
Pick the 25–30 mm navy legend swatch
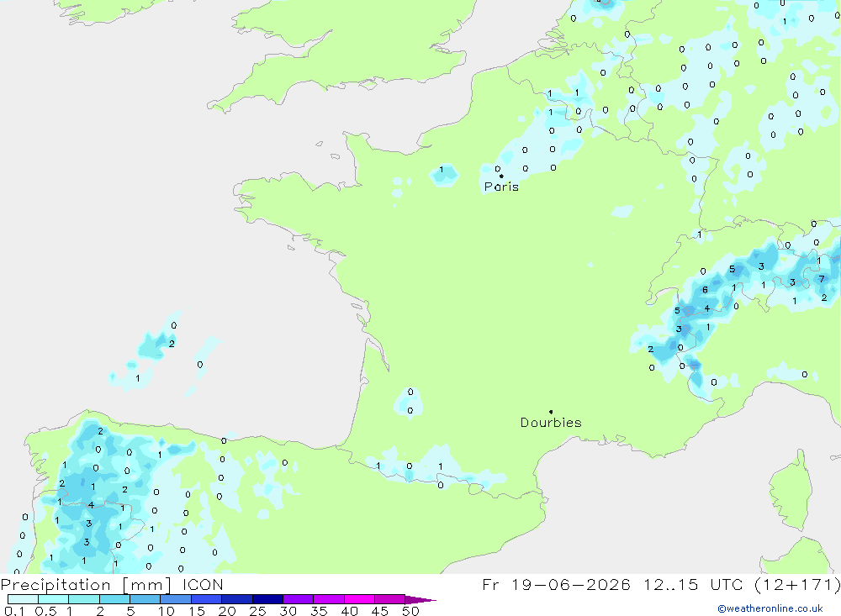pos(267,599)
